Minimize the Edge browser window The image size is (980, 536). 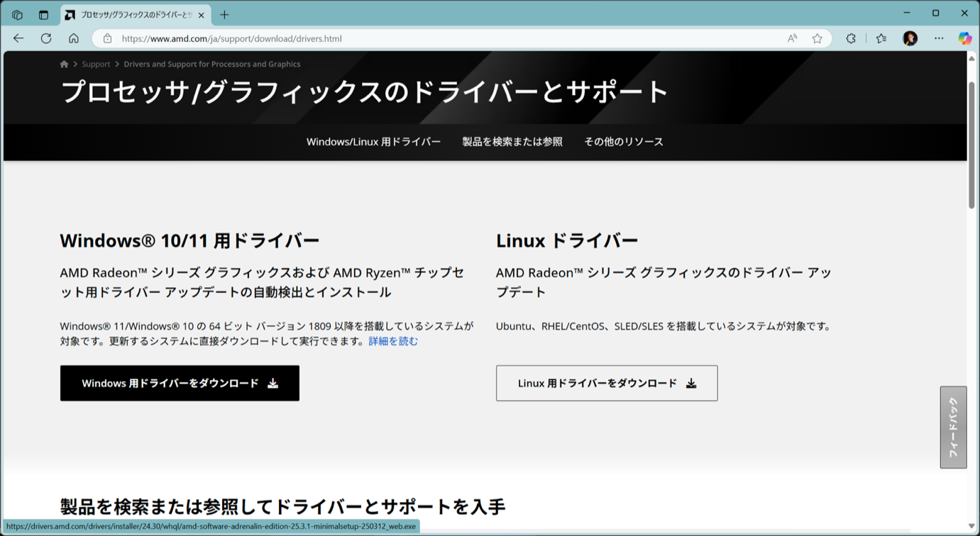(x=907, y=13)
